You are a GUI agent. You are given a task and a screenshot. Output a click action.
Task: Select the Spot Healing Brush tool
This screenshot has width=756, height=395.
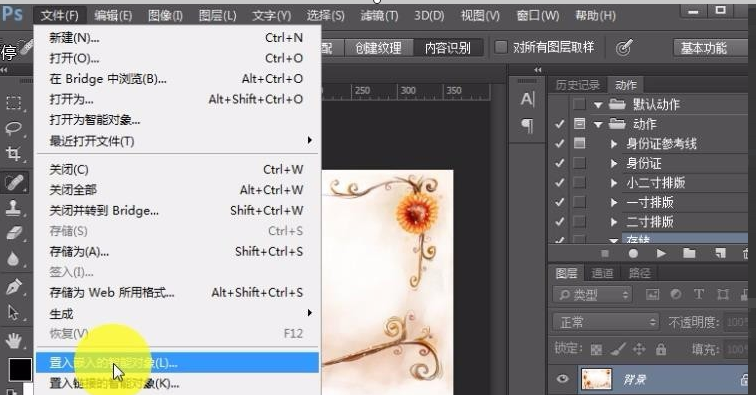(14, 182)
